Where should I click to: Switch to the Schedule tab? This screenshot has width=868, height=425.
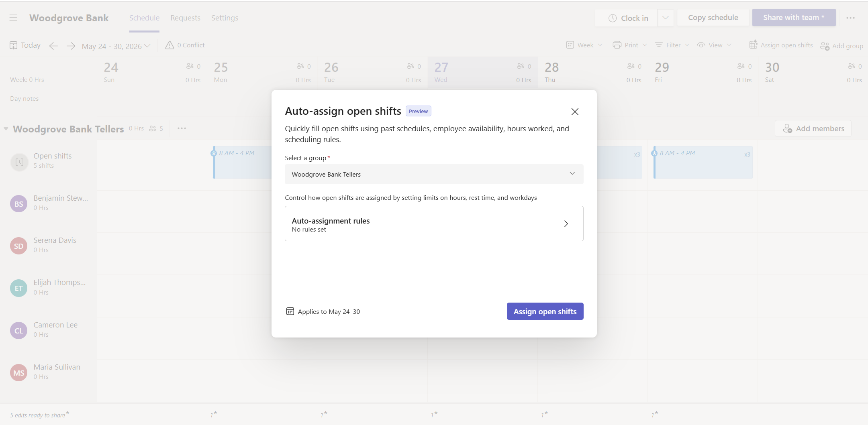[x=144, y=18]
